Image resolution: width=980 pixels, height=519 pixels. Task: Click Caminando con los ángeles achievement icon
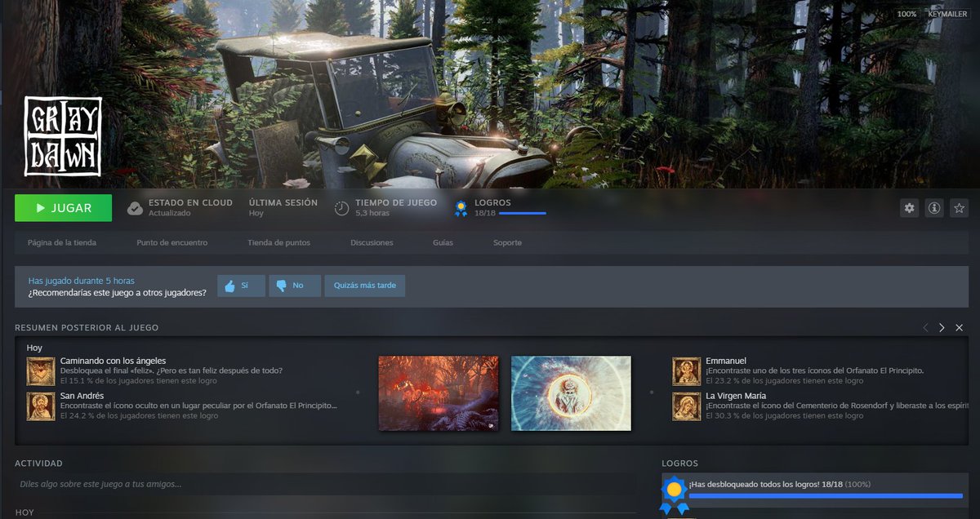(x=41, y=371)
